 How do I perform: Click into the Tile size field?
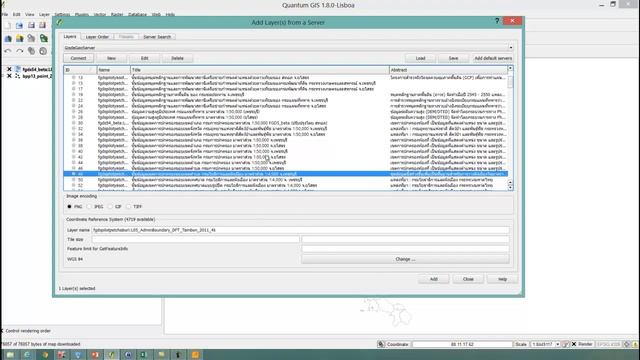pos(196,239)
